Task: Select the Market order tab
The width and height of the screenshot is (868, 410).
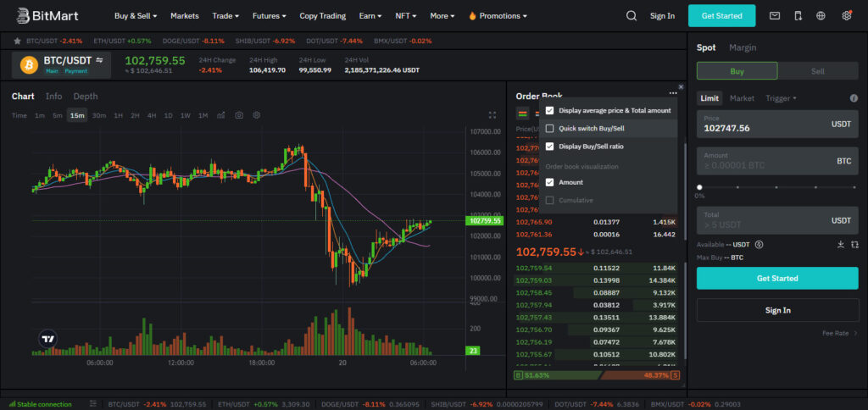Action: (x=742, y=98)
